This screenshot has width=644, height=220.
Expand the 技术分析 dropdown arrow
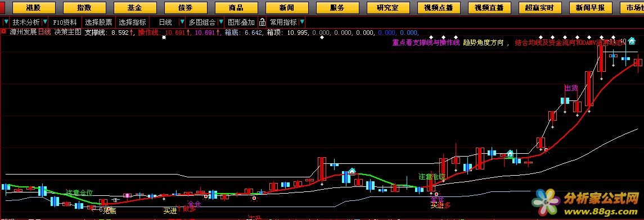[x=44, y=22]
